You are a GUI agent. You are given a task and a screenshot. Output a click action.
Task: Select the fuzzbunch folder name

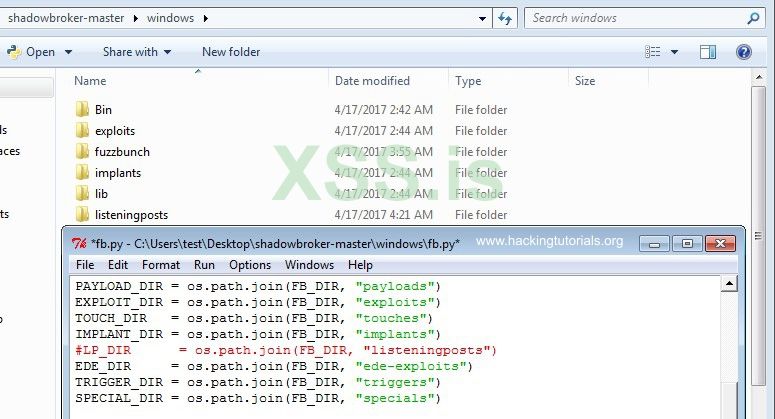tap(122, 152)
